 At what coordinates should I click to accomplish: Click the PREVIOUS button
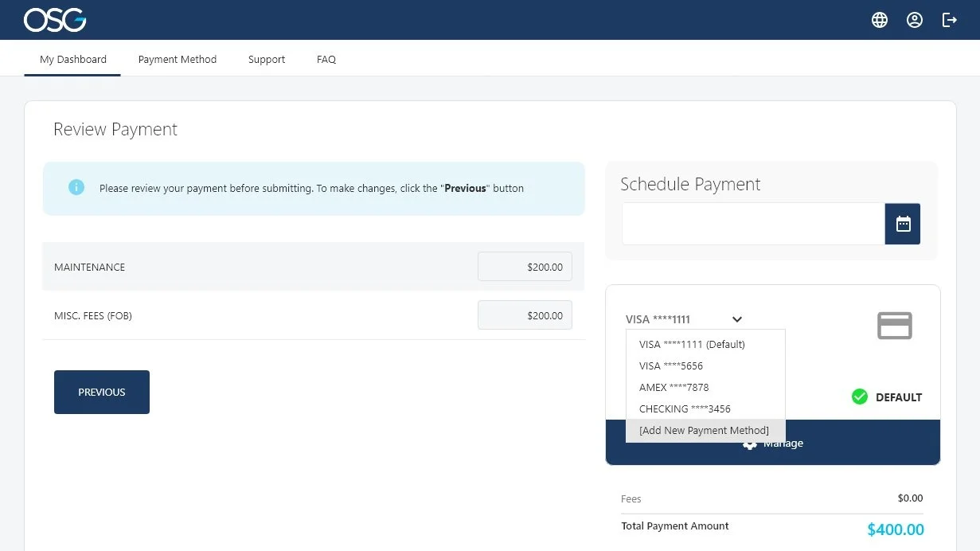click(x=101, y=392)
